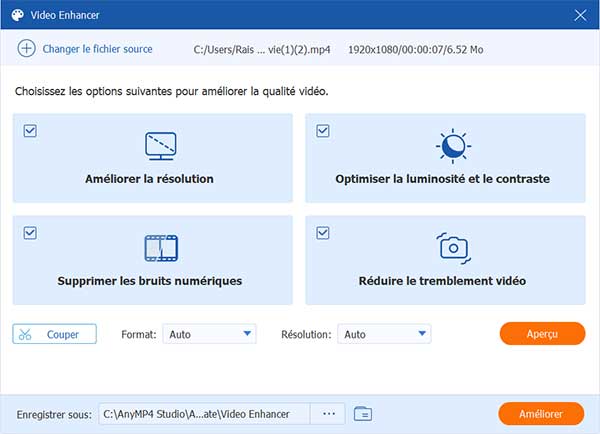Viewport: 600px width, 434px height.
Task: Click the scissors icon in Couper button
Action: 25,334
